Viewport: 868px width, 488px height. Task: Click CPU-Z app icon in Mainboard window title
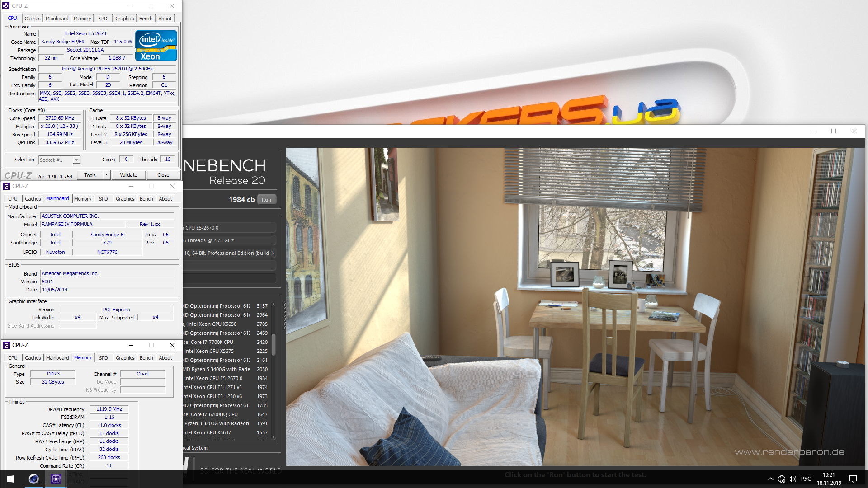[x=6, y=186]
